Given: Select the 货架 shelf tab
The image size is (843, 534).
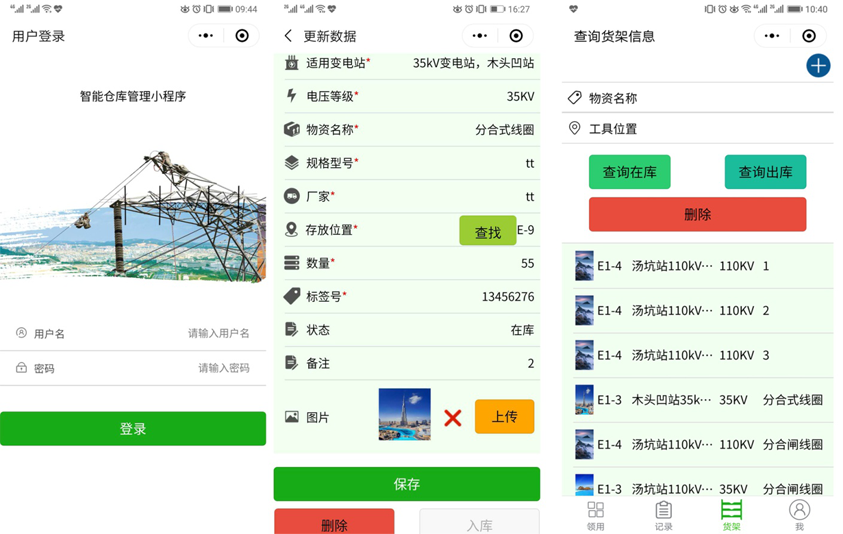Looking at the screenshot, I should (x=731, y=516).
